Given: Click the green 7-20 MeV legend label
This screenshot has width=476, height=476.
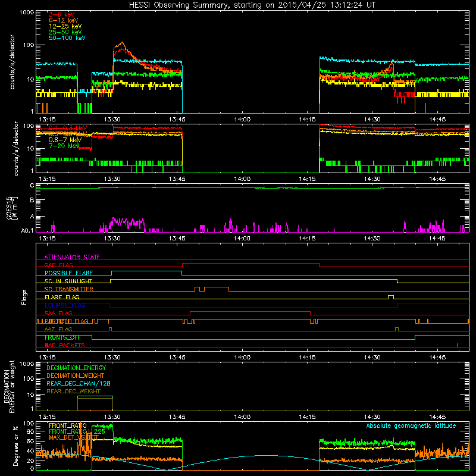Looking at the screenshot, I should coord(64,146).
